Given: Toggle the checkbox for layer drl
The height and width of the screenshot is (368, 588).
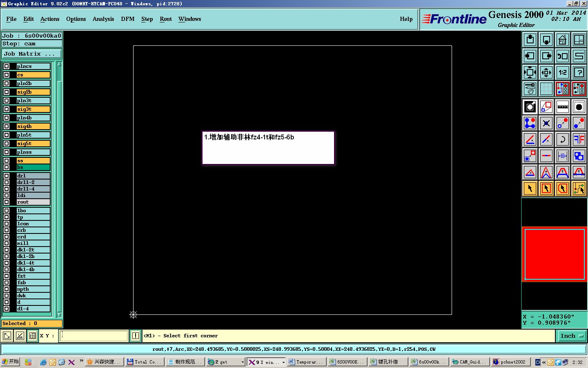Looking at the screenshot, I should [x=7, y=176].
